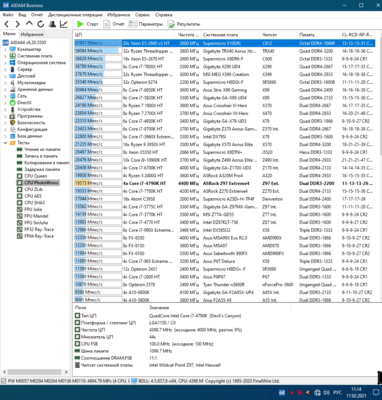Show the Результаты toolbar button
This screenshot has width=382, height=400.
coord(184,24)
